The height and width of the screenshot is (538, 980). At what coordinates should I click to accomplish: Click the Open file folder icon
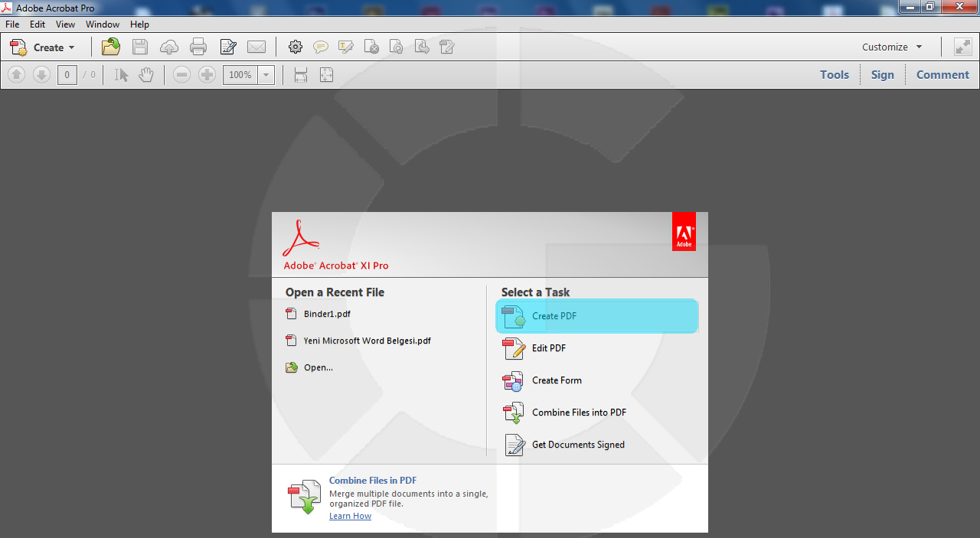pyautogui.click(x=111, y=47)
